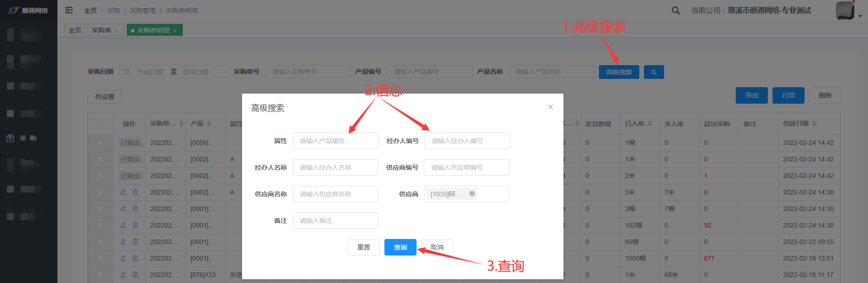Screen dimensions: 868x283
Task: Click the 顺通网络 logo
Action: coord(28,11)
